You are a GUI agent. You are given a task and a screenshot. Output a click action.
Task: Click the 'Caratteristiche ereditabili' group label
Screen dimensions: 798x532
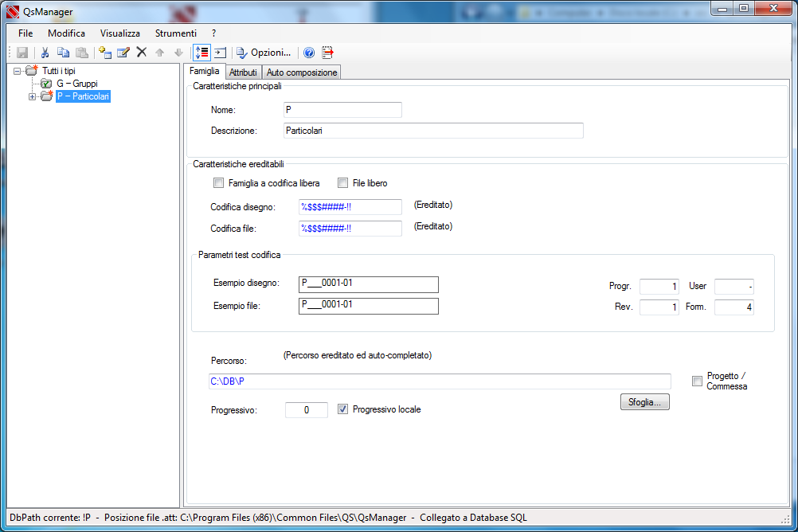(x=238, y=164)
